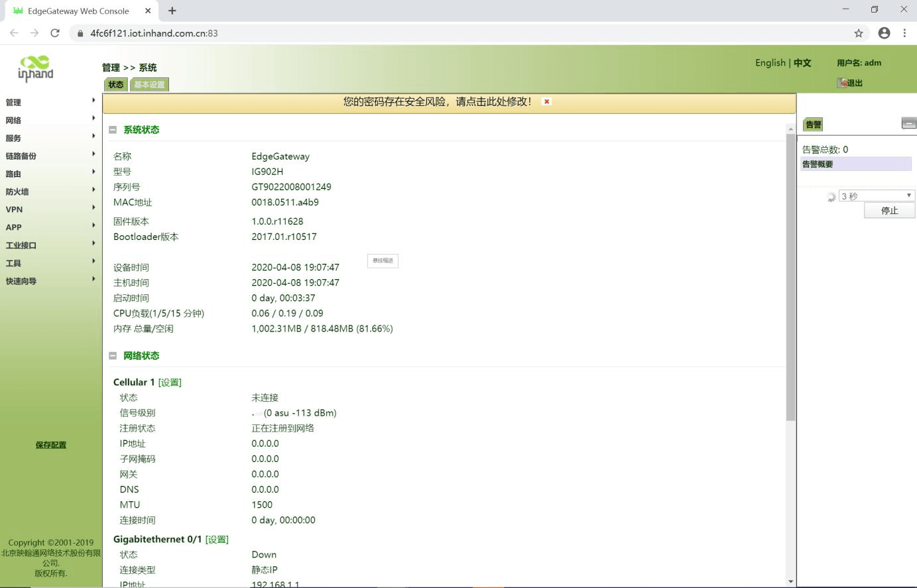Switch language to English
This screenshot has width=917, height=588.
click(770, 63)
